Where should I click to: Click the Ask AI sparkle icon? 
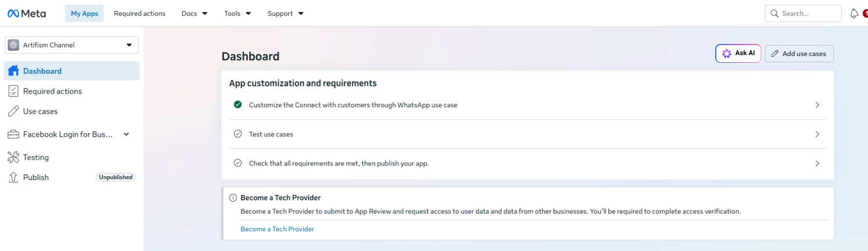[x=726, y=54]
